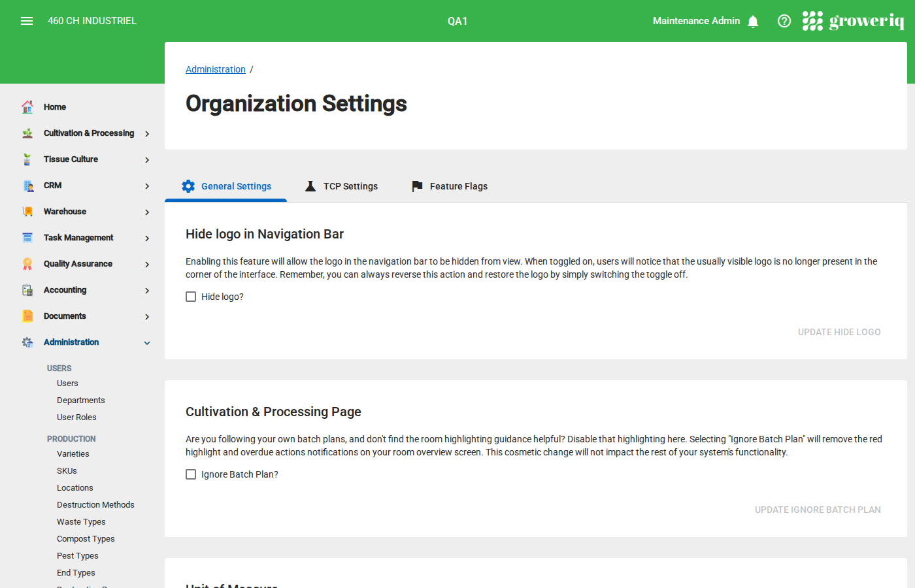Select the Home icon in the sidebar
The width and height of the screenshot is (915, 588).
coord(27,106)
